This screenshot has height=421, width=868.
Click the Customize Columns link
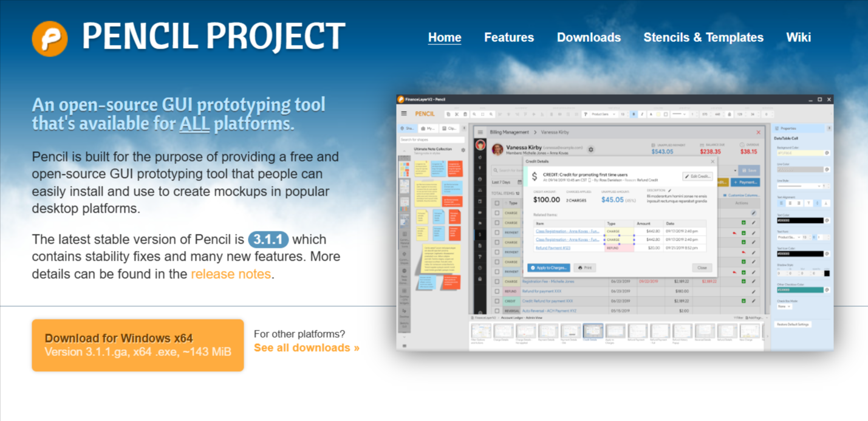pyautogui.click(x=742, y=195)
